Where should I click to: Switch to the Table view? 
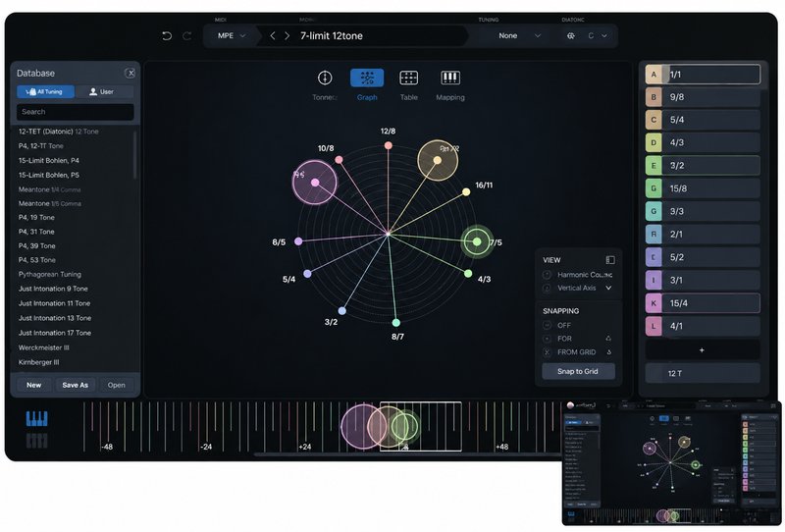[x=408, y=78]
